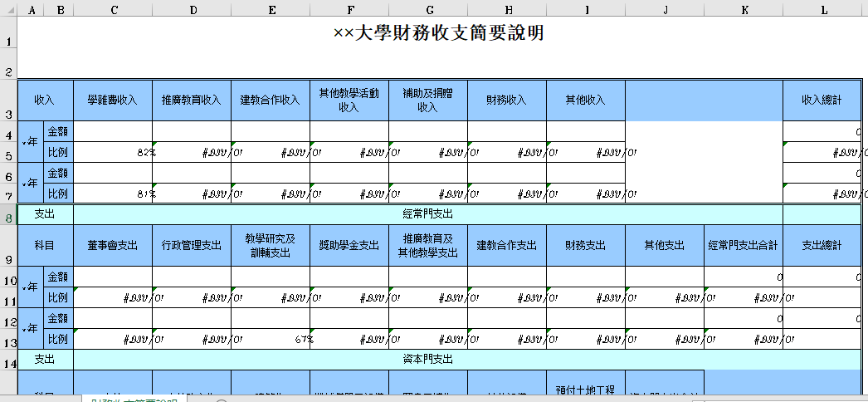Click the cell showing 82%
Viewport: 868px width, 402px height.
[x=113, y=153]
